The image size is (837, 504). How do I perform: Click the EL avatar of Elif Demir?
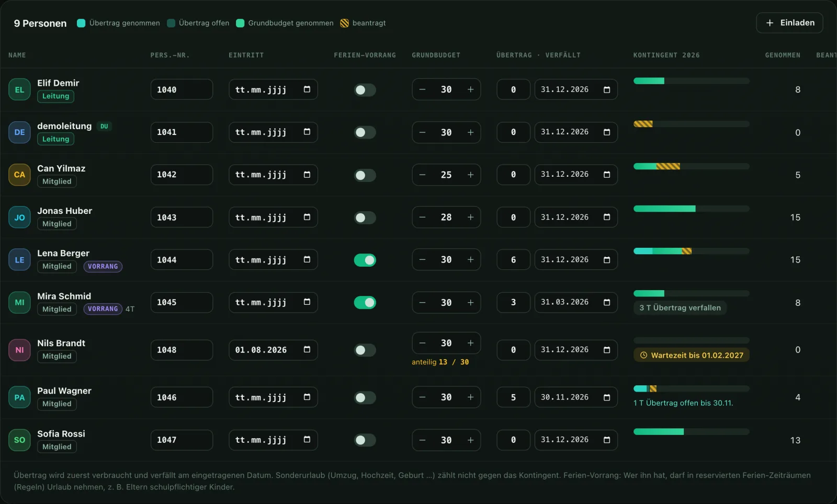pyautogui.click(x=19, y=89)
